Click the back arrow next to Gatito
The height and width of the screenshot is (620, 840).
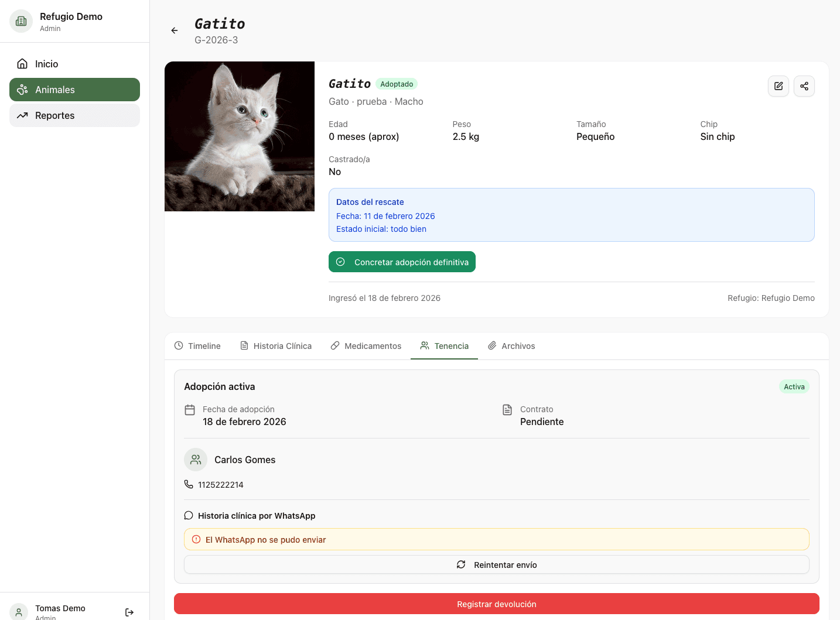[174, 30]
